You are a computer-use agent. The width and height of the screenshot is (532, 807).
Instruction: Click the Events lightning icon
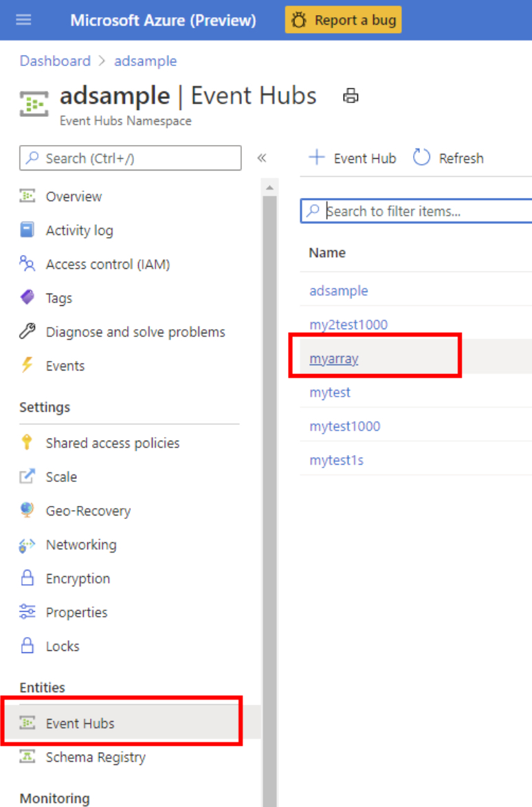pos(27,366)
